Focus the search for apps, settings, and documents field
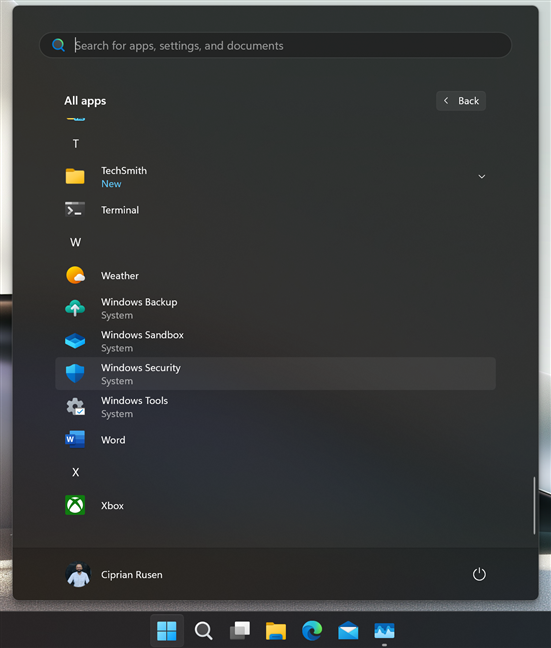 (x=275, y=45)
